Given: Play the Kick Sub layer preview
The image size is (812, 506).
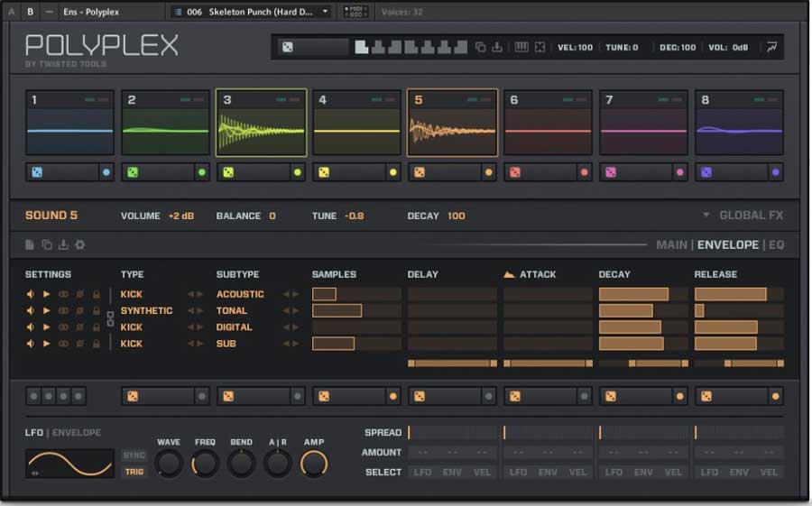Looking at the screenshot, I should 47,344.
